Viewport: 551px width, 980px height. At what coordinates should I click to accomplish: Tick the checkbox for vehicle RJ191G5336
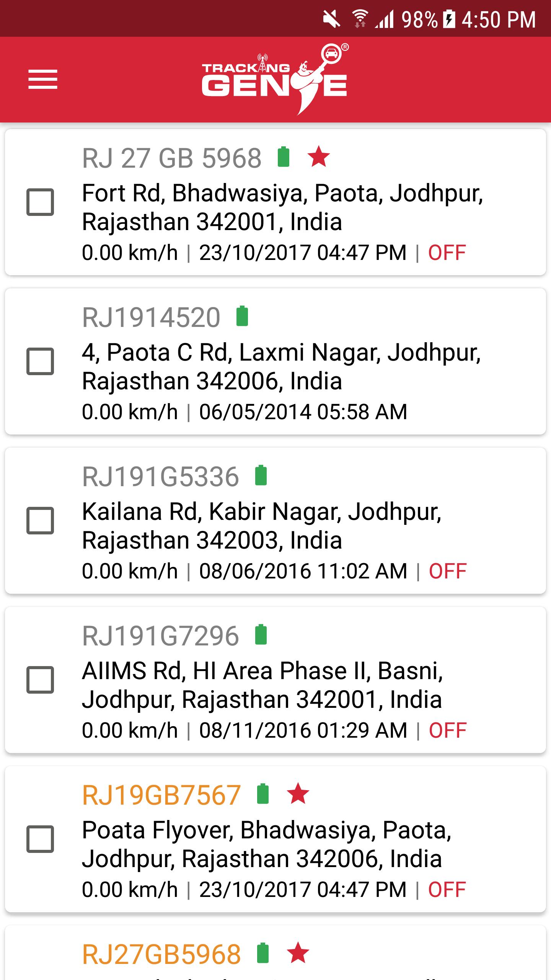(40, 520)
